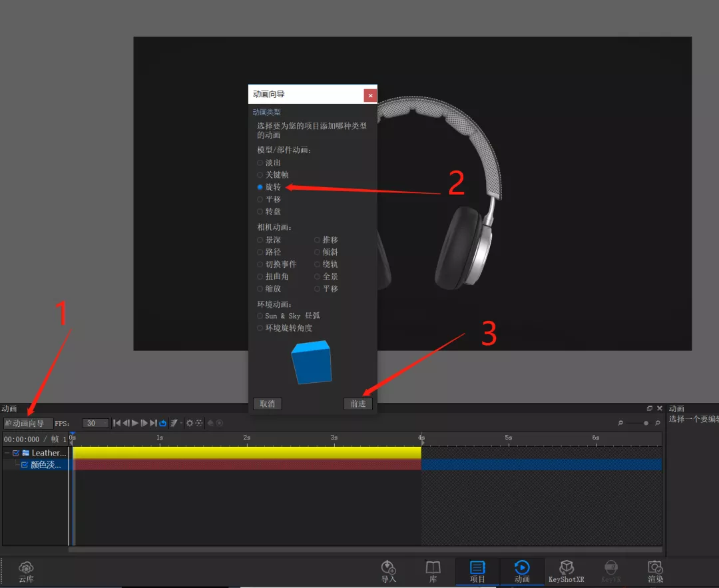Image resolution: width=719 pixels, height=588 pixels.
Task: Click 前进 to proceed in the wizard
Action: coord(358,404)
